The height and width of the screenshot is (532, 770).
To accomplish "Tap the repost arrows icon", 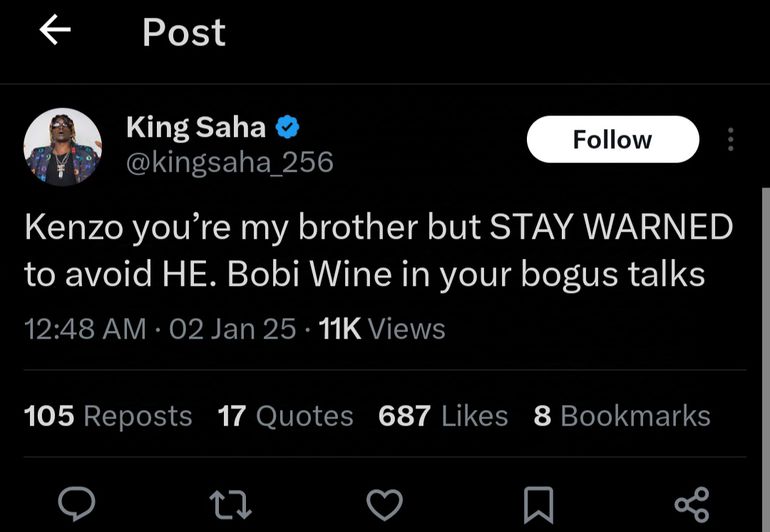I will pos(231,503).
